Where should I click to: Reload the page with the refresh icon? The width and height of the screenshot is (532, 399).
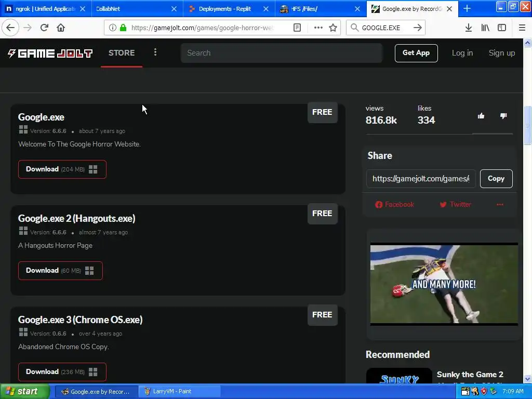(44, 28)
